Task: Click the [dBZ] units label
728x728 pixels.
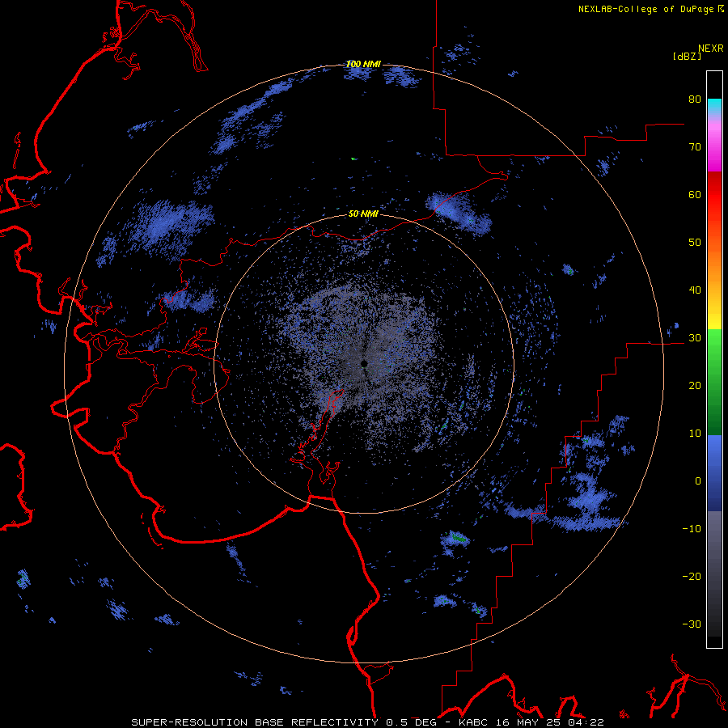Action: 687,57
